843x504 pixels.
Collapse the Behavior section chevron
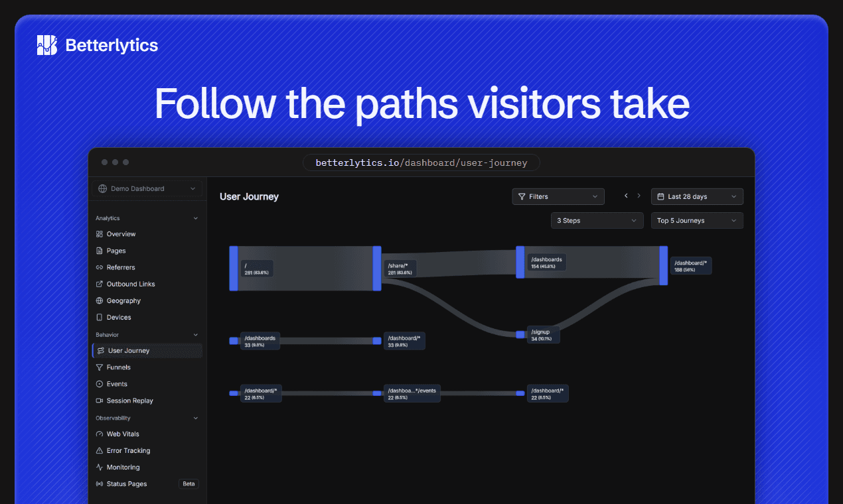point(195,335)
